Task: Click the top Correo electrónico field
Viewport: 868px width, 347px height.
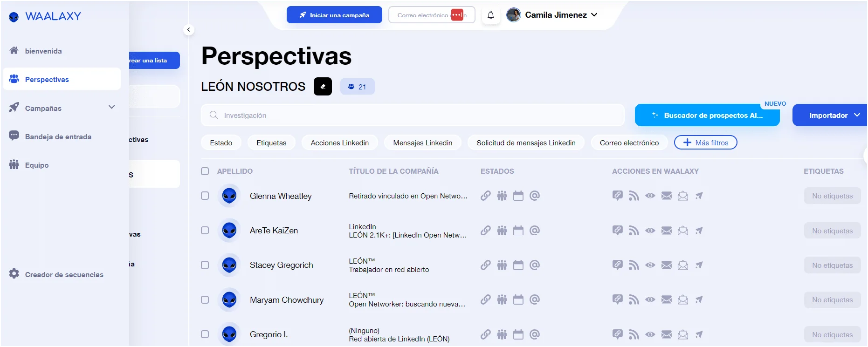Action: coord(432,15)
